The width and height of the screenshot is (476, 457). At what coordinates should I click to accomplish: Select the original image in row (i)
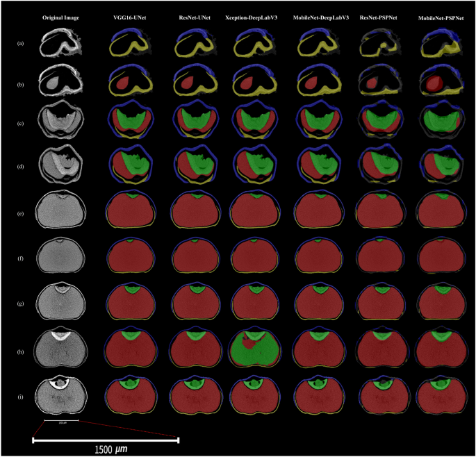60,394
